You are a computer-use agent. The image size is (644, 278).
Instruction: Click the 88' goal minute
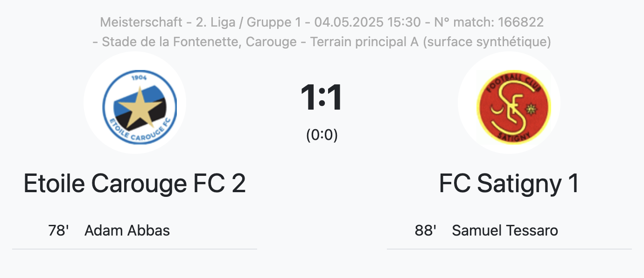[x=426, y=230]
